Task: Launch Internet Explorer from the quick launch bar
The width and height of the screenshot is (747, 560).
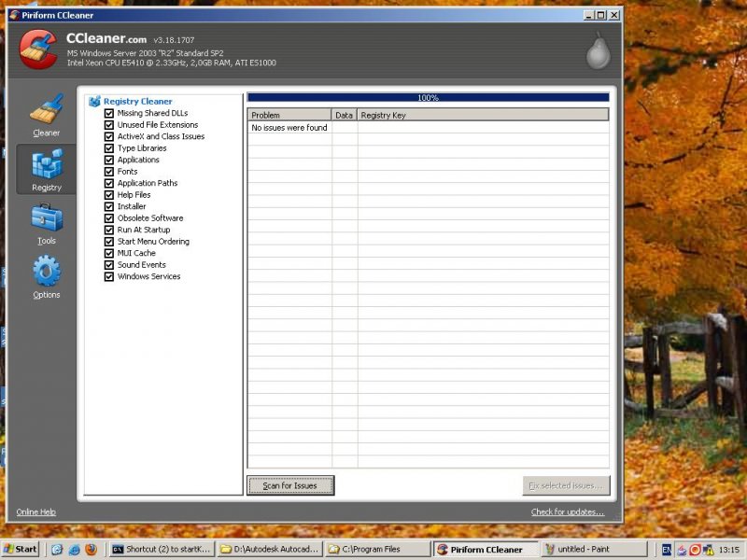Action: pos(74,550)
